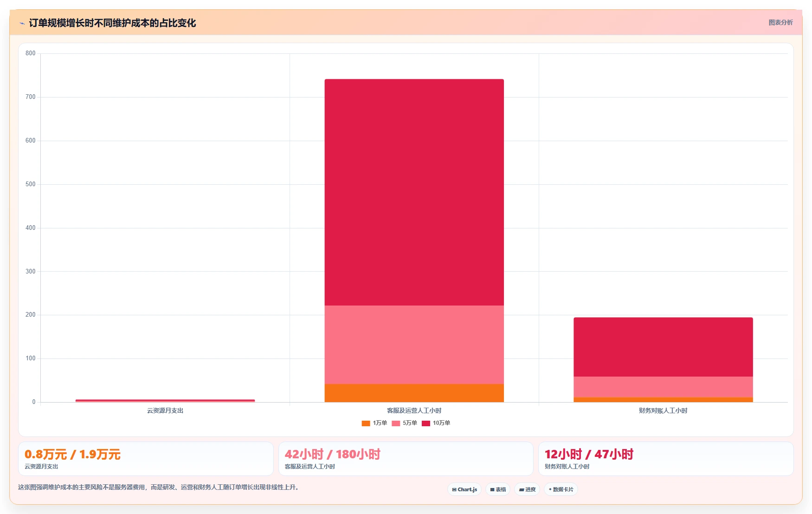Click the 5万单 segment of 财务对账人工小时 bar
This screenshot has height=514, width=812.
point(663,387)
